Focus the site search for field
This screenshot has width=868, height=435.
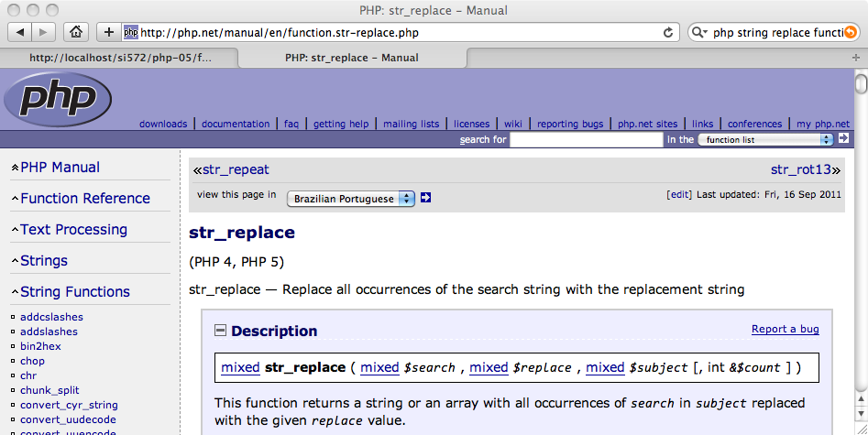pos(587,139)
